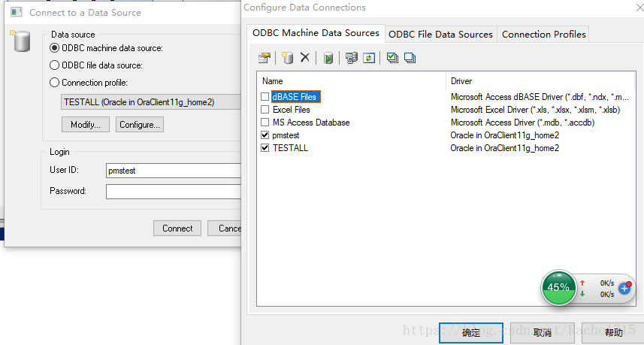Test the connection with green arrow icon

328,58
